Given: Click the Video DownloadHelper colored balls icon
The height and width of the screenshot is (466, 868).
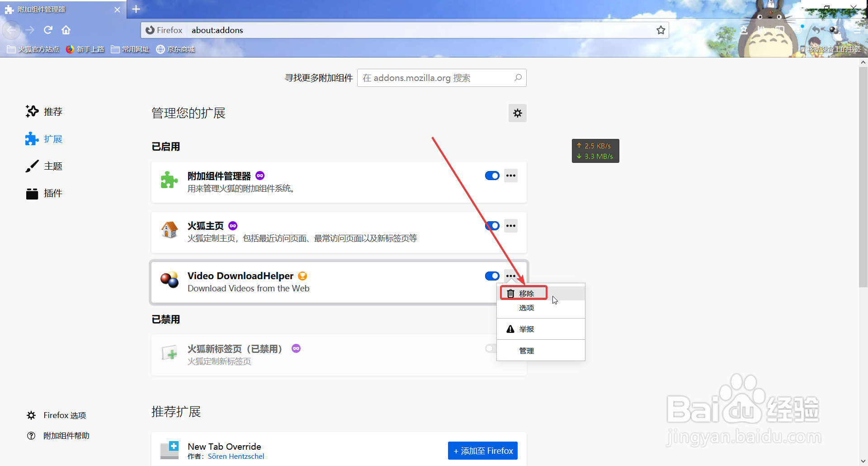Looking at the screenshot, I should pyautogui.click(x=170, y=280).
